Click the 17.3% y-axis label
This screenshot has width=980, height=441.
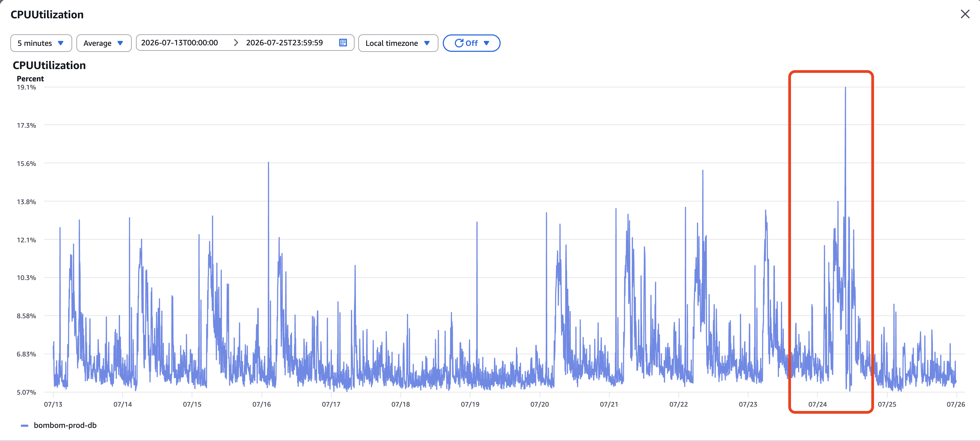26,125
